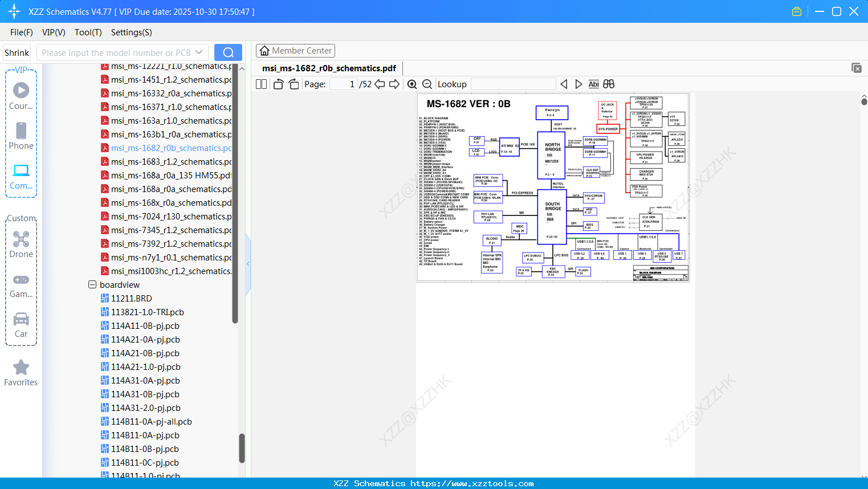Click the Shrink button
Screen dimensions: 868x489
(17, 52)
